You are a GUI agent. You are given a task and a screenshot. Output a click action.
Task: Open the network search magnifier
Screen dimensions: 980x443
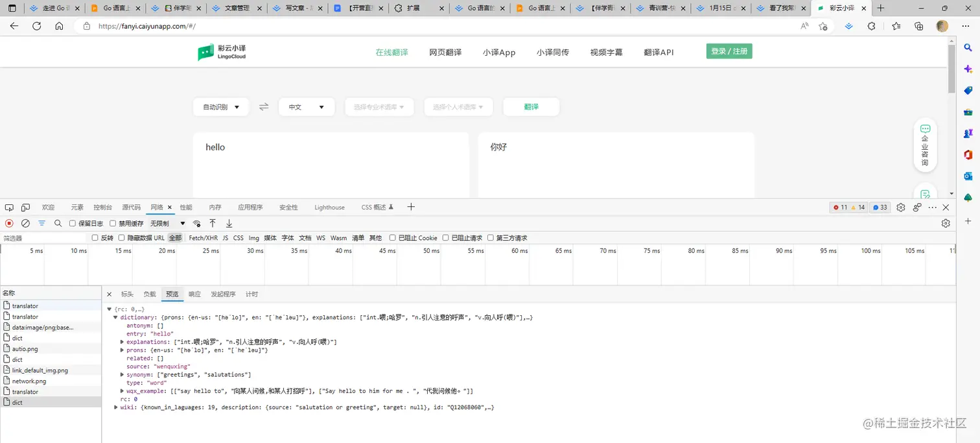(58, 223)
